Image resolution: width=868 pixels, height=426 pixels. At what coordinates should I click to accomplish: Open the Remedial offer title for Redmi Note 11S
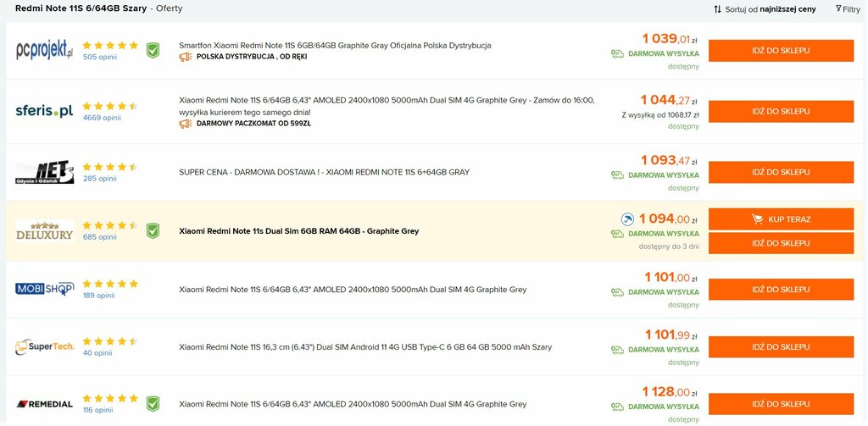coord(353,405)
